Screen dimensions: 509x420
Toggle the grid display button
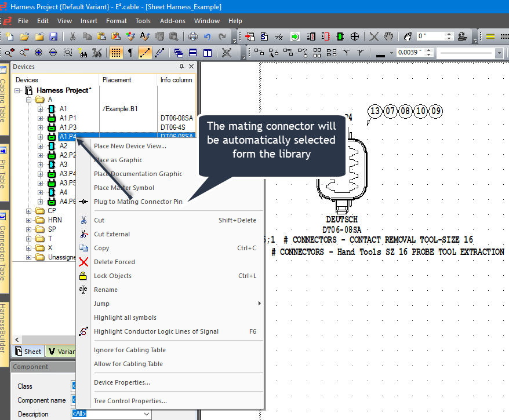click(116, 53)
